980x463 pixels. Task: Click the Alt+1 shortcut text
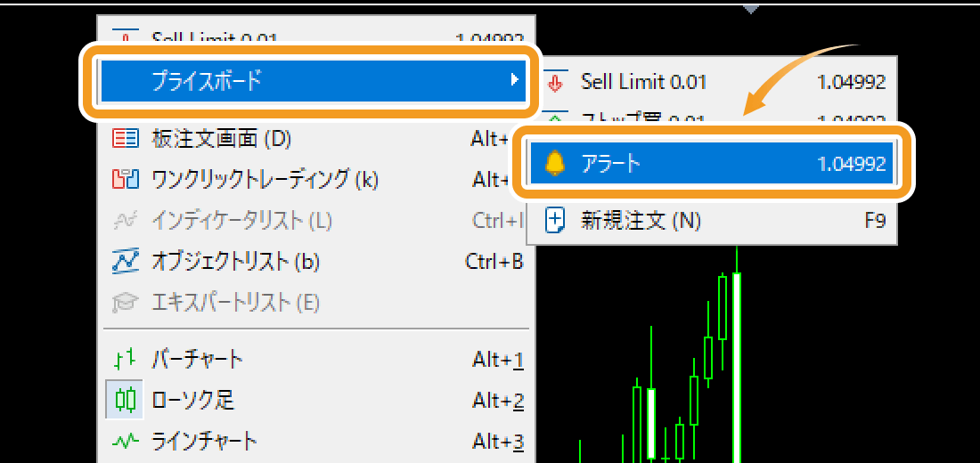pyautogui.click(x=497, y=360)
